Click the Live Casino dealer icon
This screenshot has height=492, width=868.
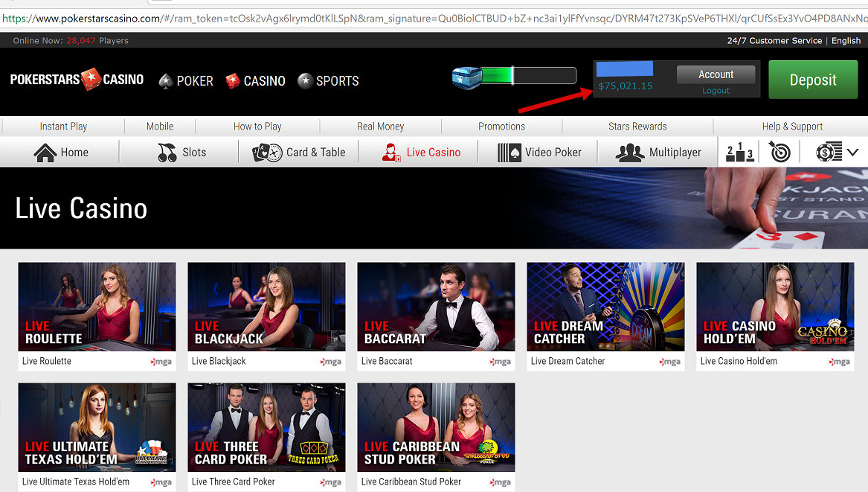click(390, 153)
